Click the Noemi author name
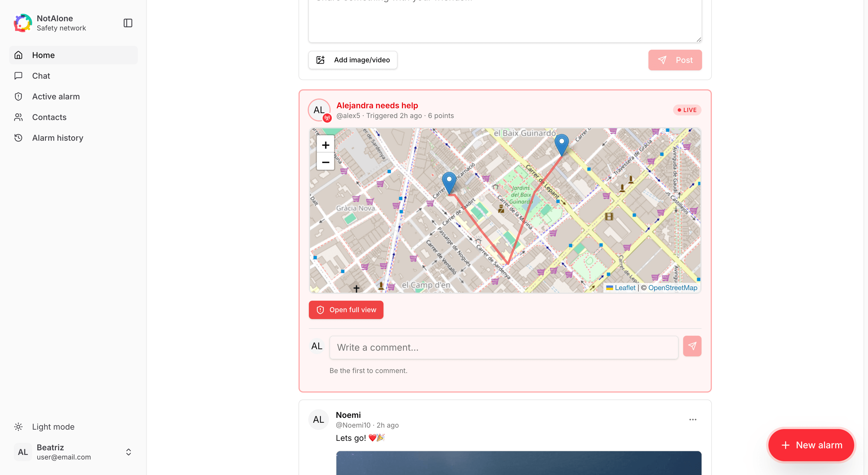 [348, 415]
